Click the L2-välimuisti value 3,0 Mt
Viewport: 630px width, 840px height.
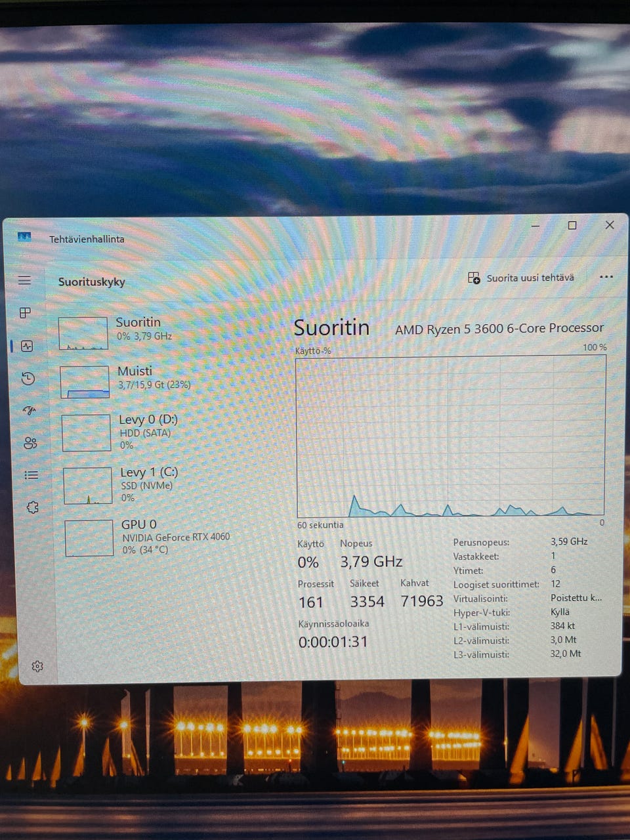point(563,639)
